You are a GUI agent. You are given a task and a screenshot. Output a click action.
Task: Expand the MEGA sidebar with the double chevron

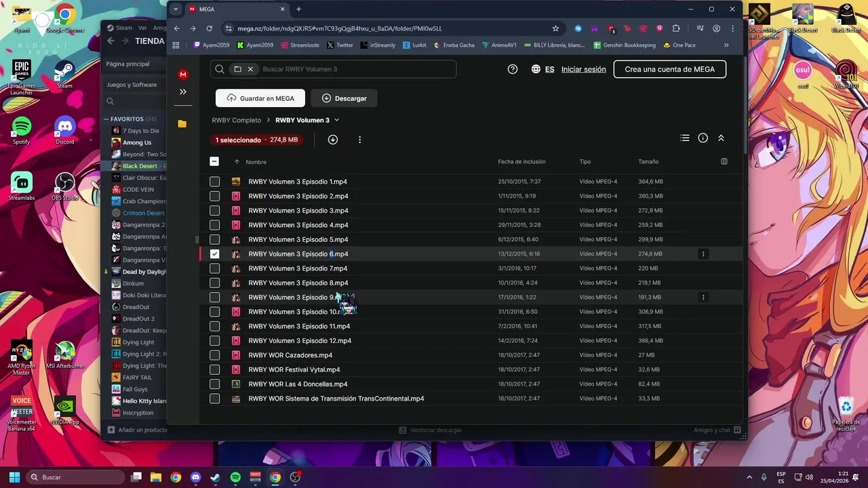pos(182,91)
